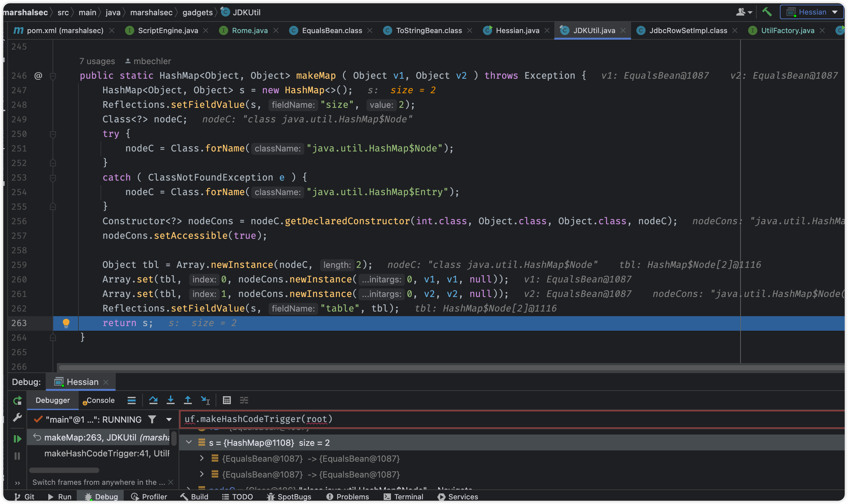Click the @ gutter icon on line 246
This screenshot has width=848, height=504.
tap(38, 76)
